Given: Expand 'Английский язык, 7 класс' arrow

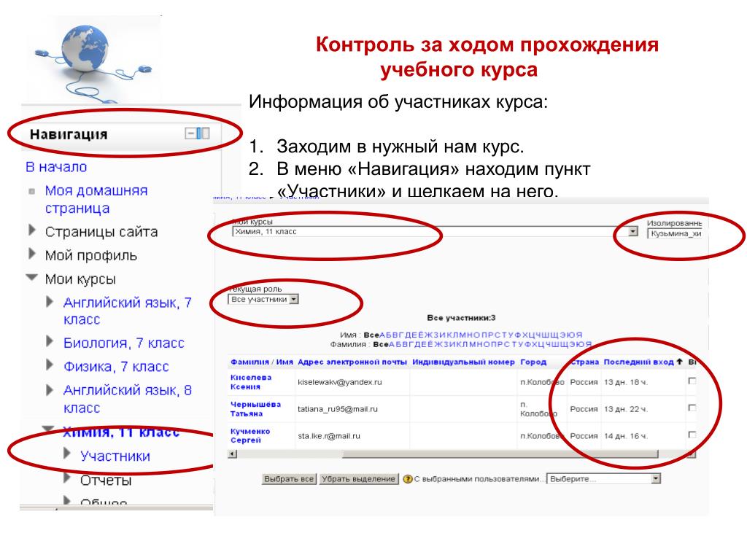Looking at the screenshot, I should 50,301.
